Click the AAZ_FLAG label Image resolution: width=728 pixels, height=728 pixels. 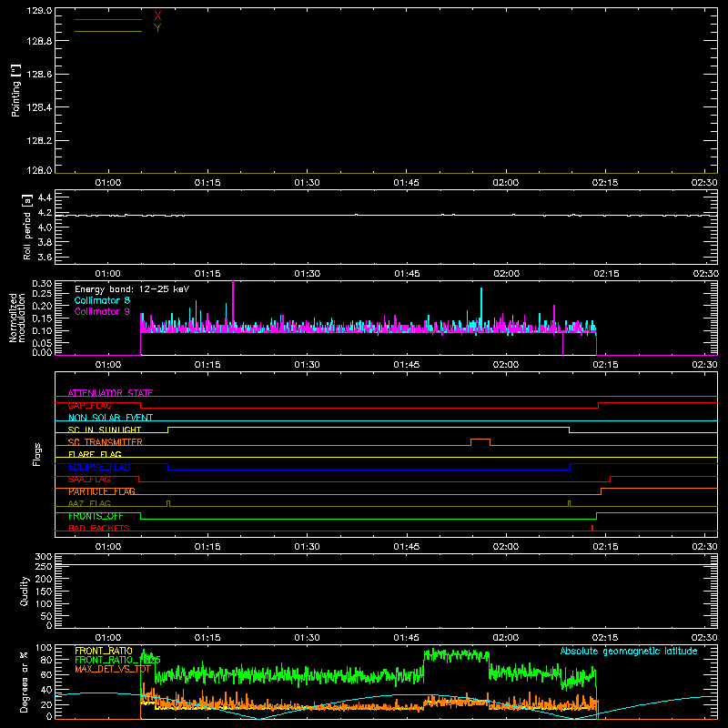[x=89, y=503]
